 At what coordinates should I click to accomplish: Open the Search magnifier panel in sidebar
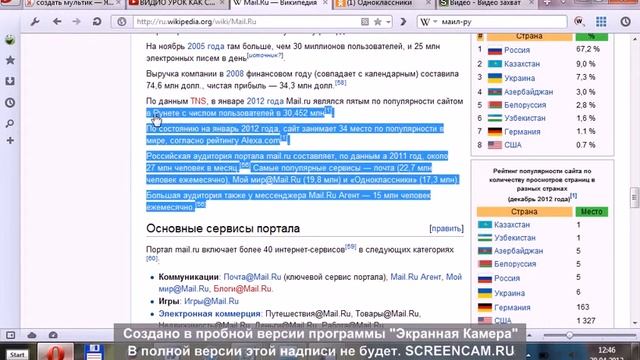[x=10, y=123]
